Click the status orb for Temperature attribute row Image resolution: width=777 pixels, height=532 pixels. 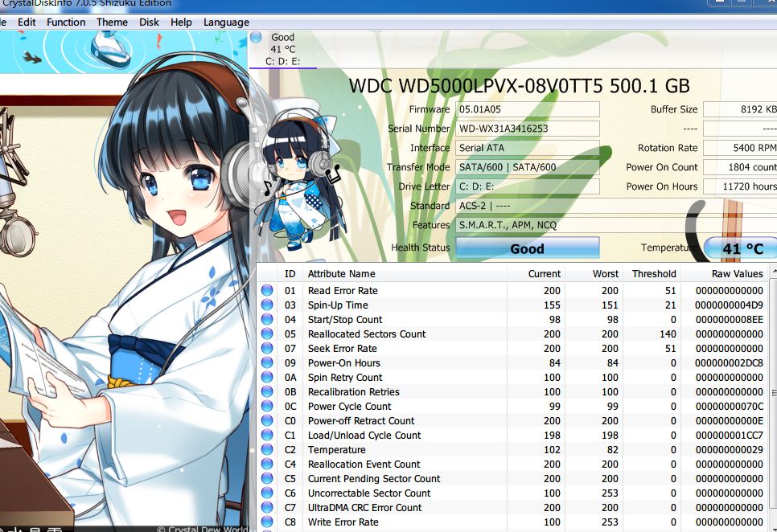coord(267,450)
